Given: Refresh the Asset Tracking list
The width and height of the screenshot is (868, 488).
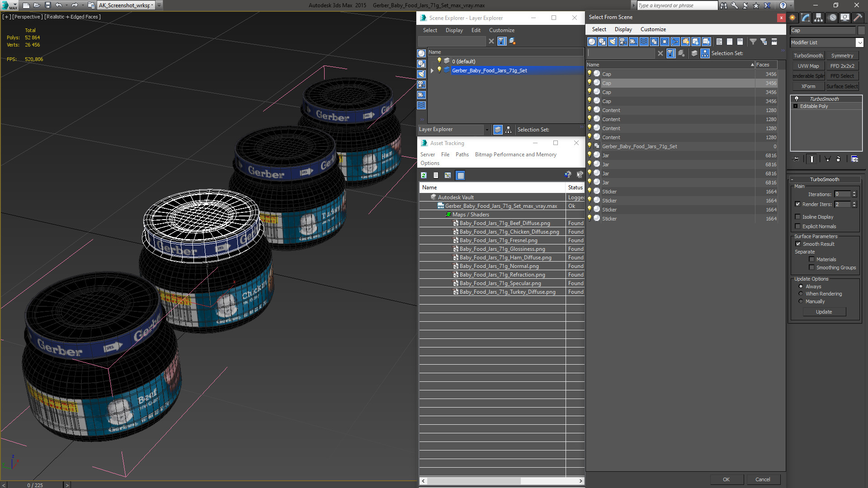Looking at the screenshot, I should [424, 175].
